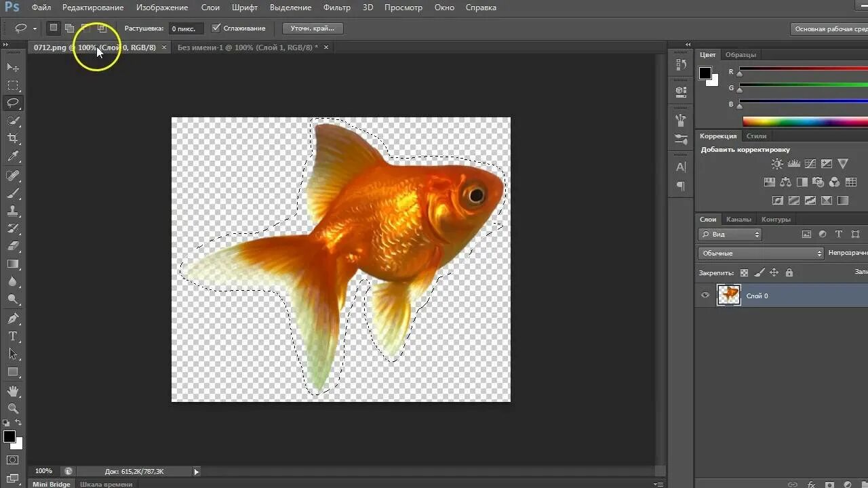Choose Intersect with selection mode
Screen dimensions: 868x488
pos(102,28)
